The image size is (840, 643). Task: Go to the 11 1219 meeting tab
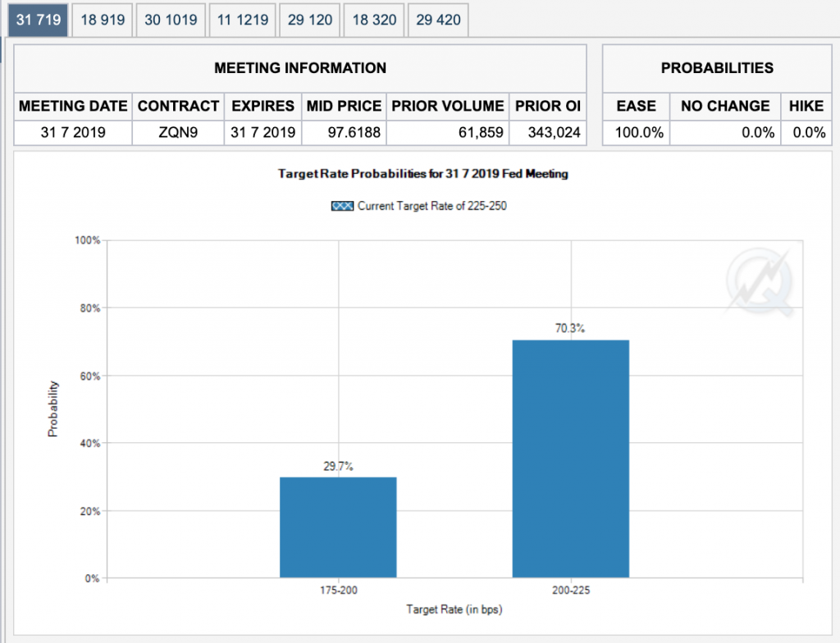click(243, 20)
